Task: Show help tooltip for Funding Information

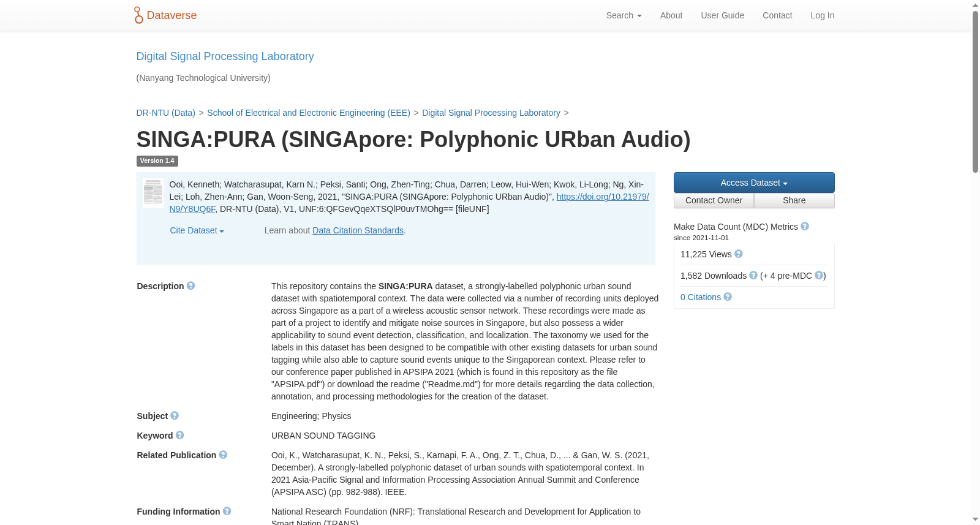Action: pyautogui.click(x=227, y=512)
